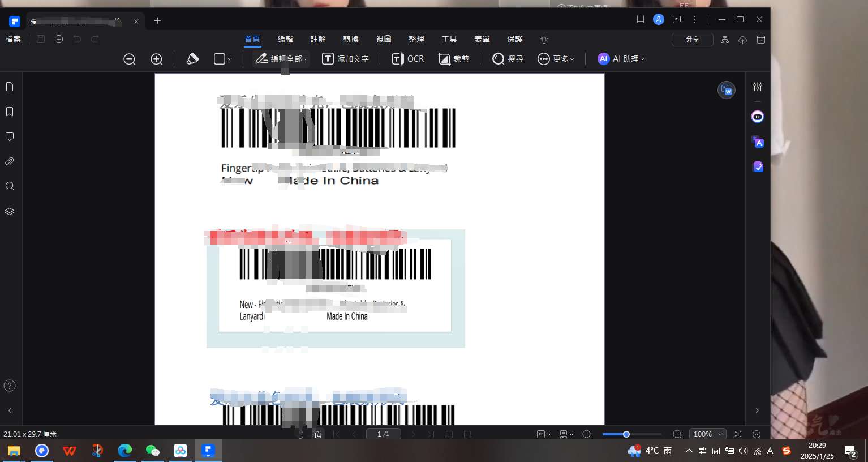
Task: Click the page number field 1/1
Action: pos(383,434)
